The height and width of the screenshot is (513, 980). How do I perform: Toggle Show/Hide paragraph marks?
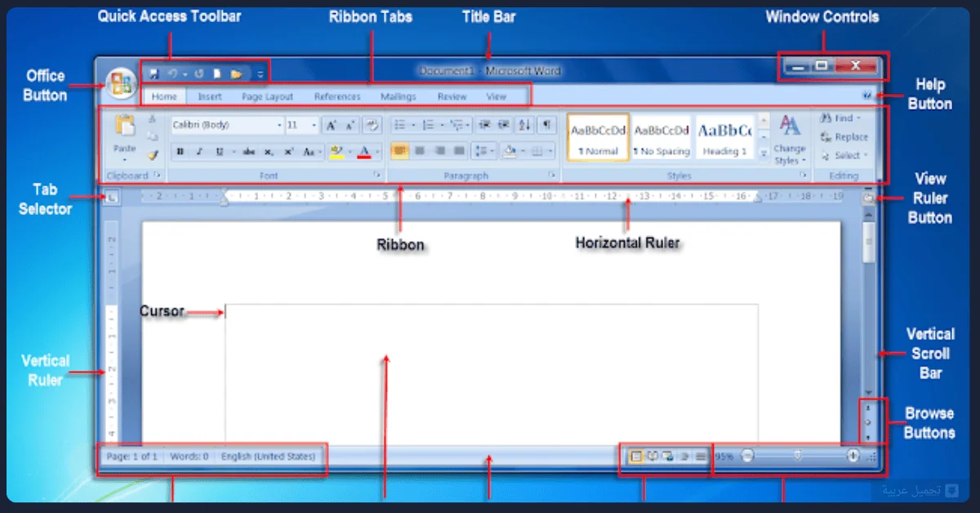tap(546, 125)
